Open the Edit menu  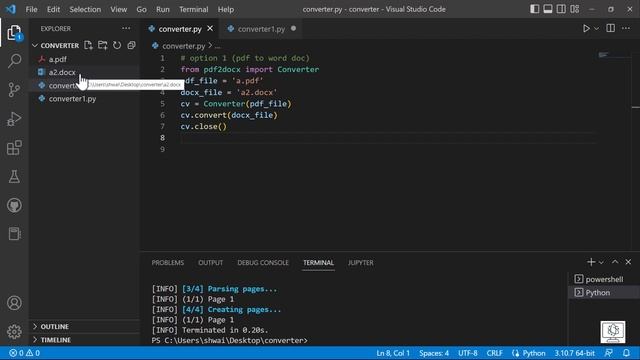pos(53,9)
